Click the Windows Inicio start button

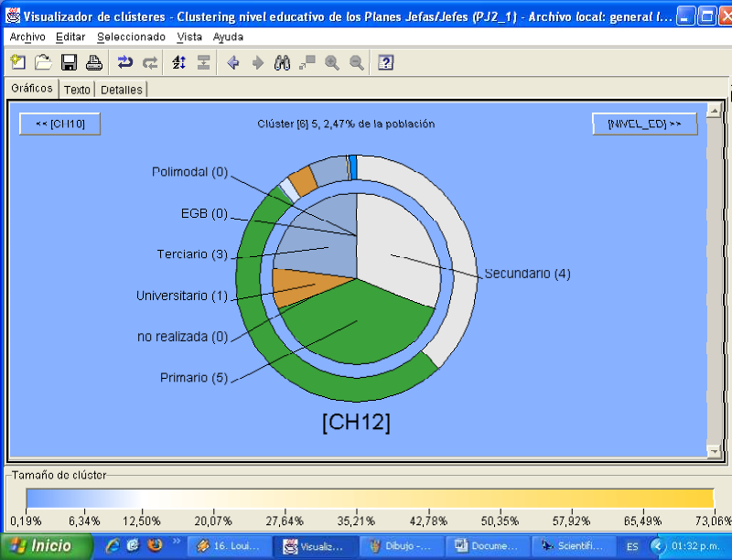click(x=44, y=545)
